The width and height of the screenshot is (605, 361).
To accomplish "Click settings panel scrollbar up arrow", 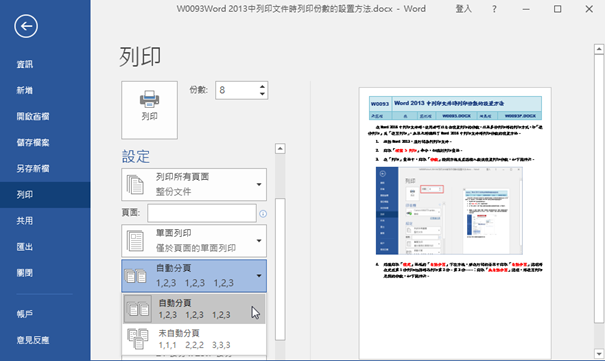I will [280, 148].
